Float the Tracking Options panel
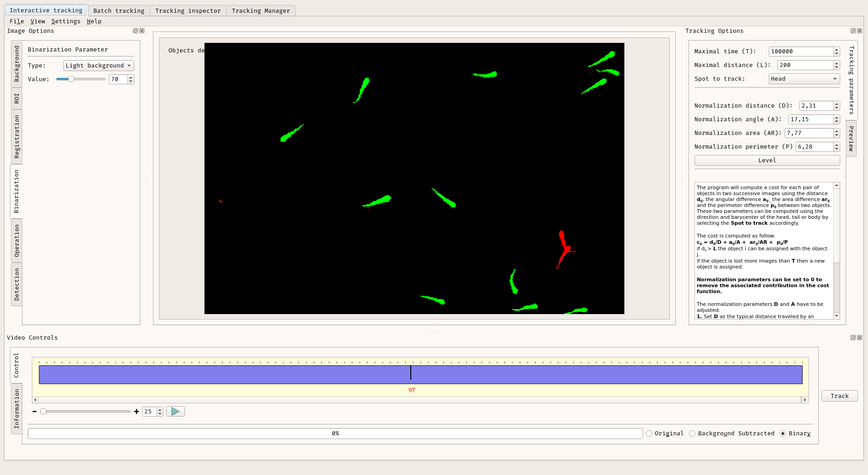The width and height of the screenshot is (868, 475). (853, 31)
